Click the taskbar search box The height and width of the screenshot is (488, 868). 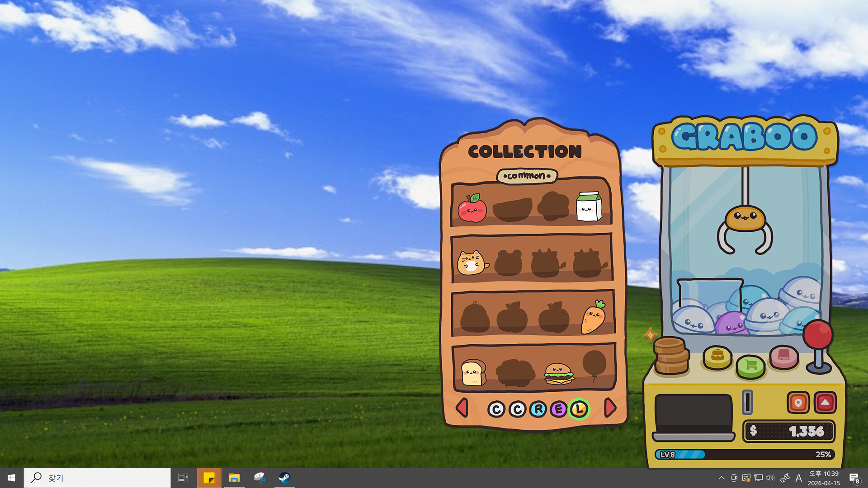pyautogui.click(x=97, y=478)
